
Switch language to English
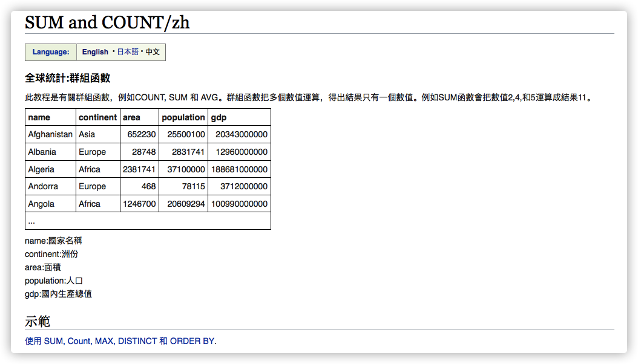click(94, 52)
